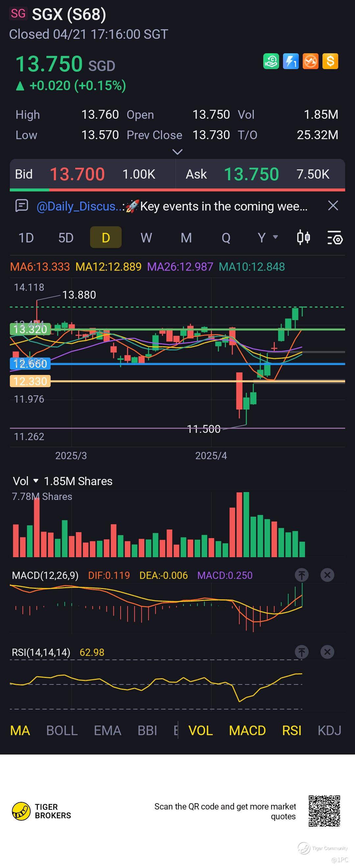This screenshot has width=355, height=868.
Task: Switch to 1D timeframe tab
Action: 26,237
